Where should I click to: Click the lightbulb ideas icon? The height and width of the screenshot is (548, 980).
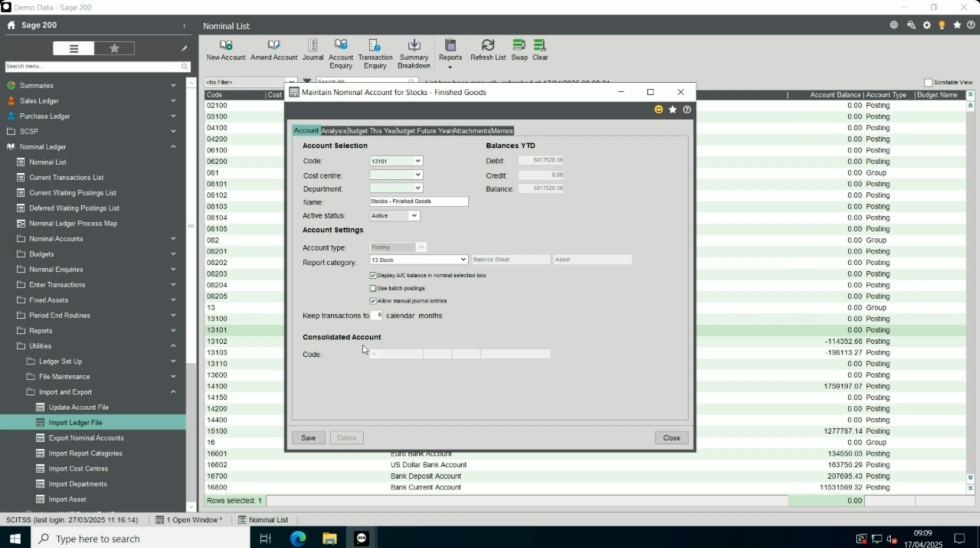(x=942, y=25)
